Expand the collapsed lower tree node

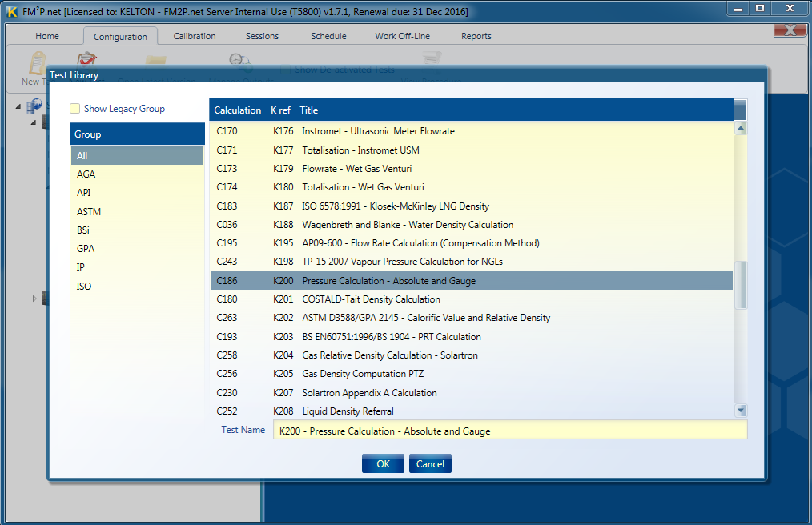34,299
